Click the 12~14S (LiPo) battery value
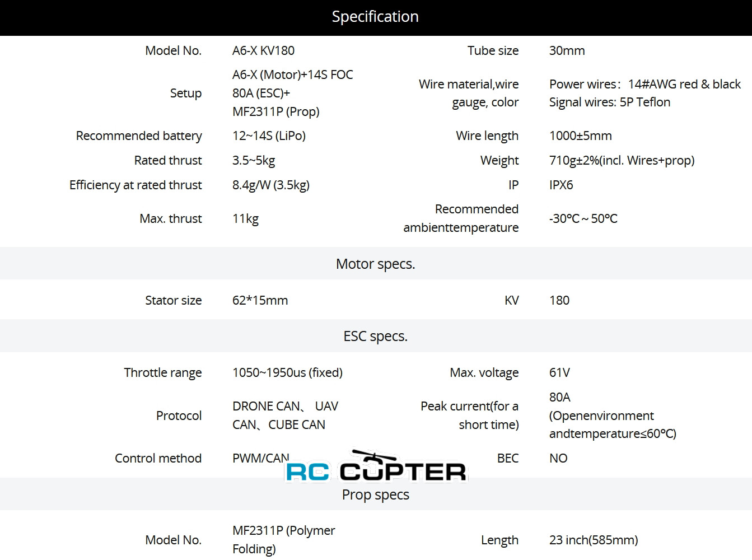Image resolution: width=752 pixels, height=560 pixels. point(269,136)
